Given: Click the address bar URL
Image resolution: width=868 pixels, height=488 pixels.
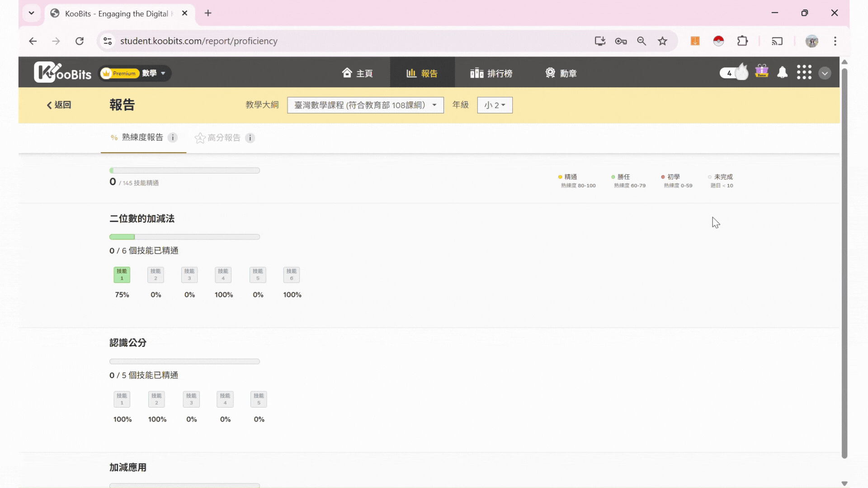Looking at the screenshot, I should pos(199,41).
